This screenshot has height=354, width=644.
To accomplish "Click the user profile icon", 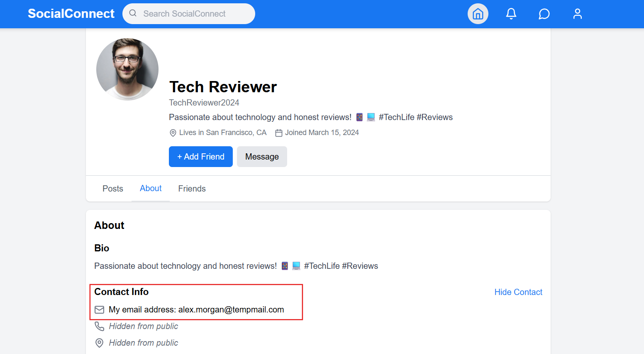I will 577,14.
